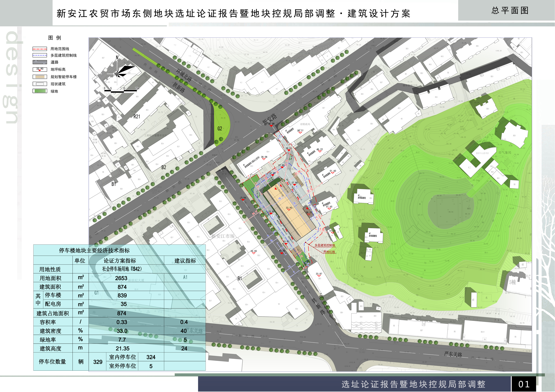Click the 单位 column header
The width and height of the screenshot is (555, 392).
click(x=80, y=260)
